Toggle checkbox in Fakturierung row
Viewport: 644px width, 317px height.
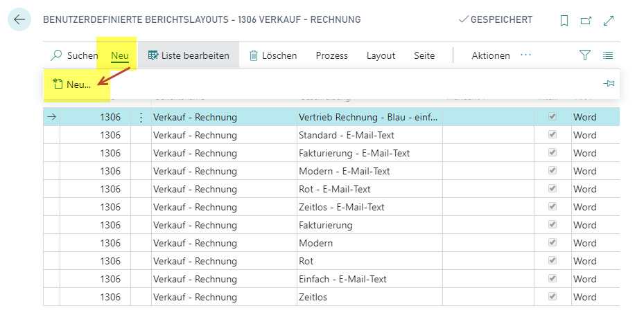552,225
